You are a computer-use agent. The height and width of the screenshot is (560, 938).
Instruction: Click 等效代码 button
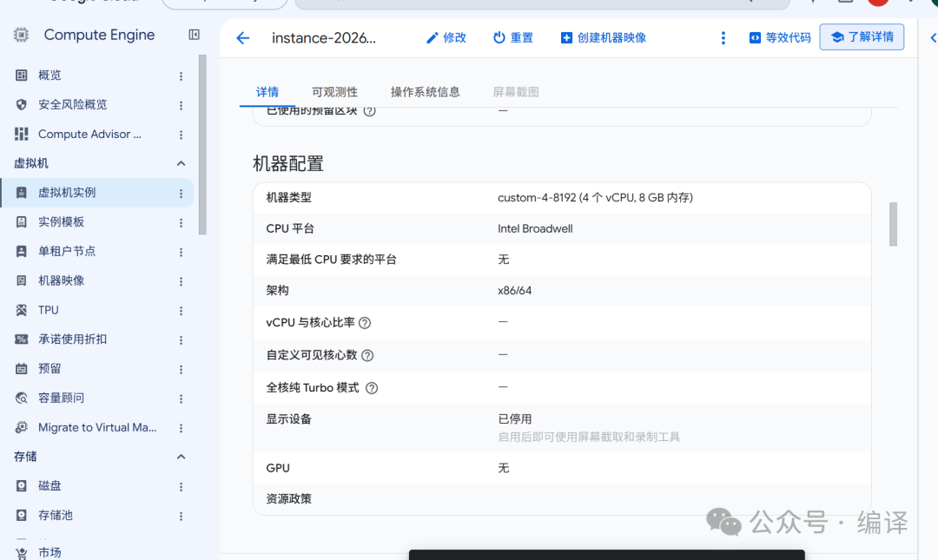[x=780, y=37]
